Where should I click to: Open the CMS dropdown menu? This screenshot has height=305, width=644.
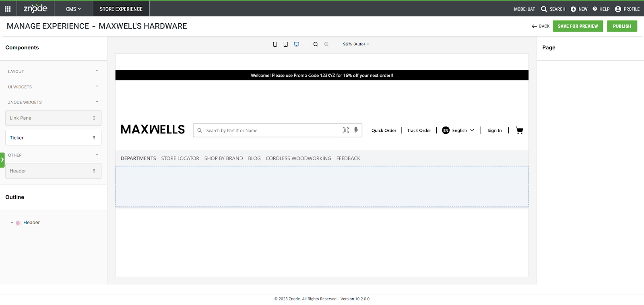tap(74, 9)
